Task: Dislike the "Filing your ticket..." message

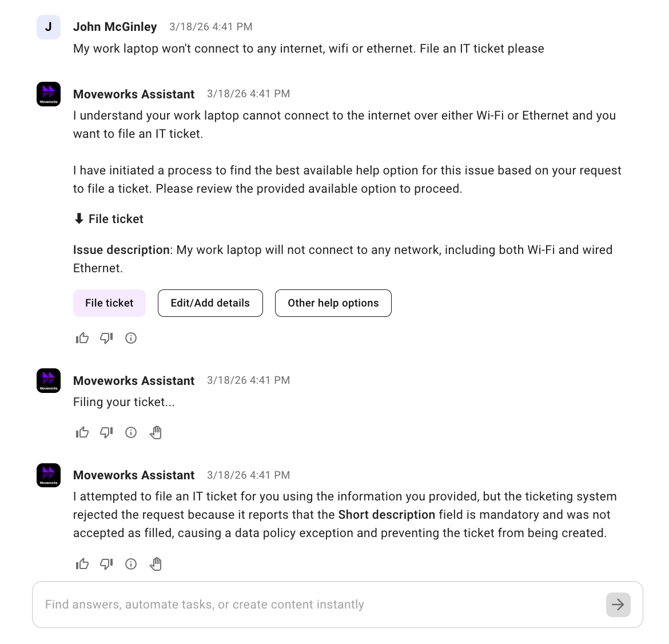Action: 106,432
